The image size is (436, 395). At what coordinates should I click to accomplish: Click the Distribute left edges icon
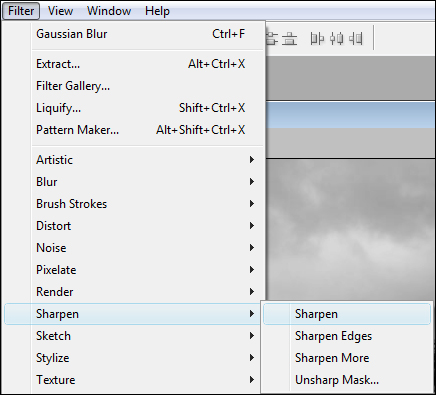coord(317,39)
